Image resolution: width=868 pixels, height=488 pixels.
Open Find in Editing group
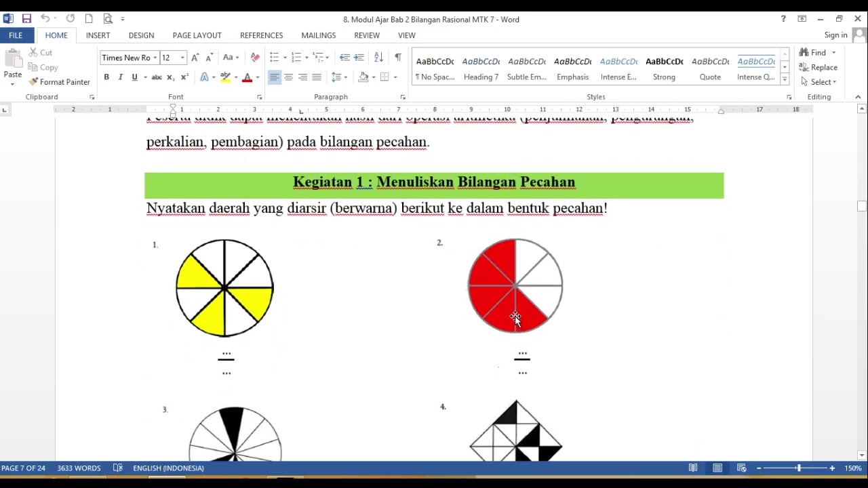click(814, 52)
